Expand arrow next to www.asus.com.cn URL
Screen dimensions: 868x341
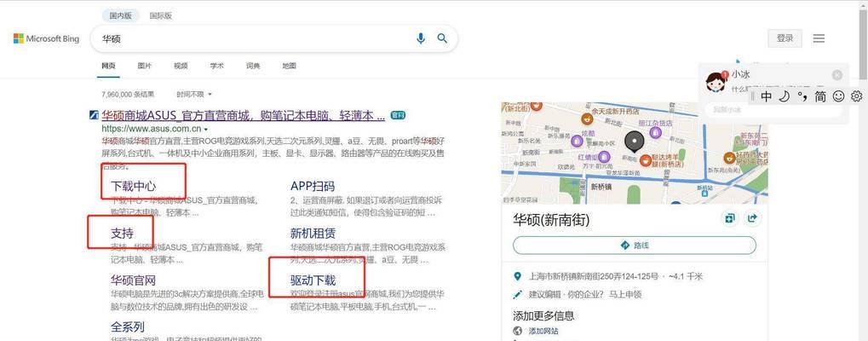pyautogui.click(x=206, y=130)
